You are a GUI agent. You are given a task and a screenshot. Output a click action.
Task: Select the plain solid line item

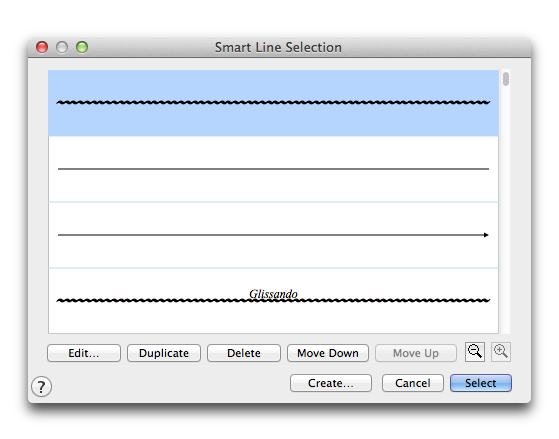pyautogui.click(x=273, y=169)
